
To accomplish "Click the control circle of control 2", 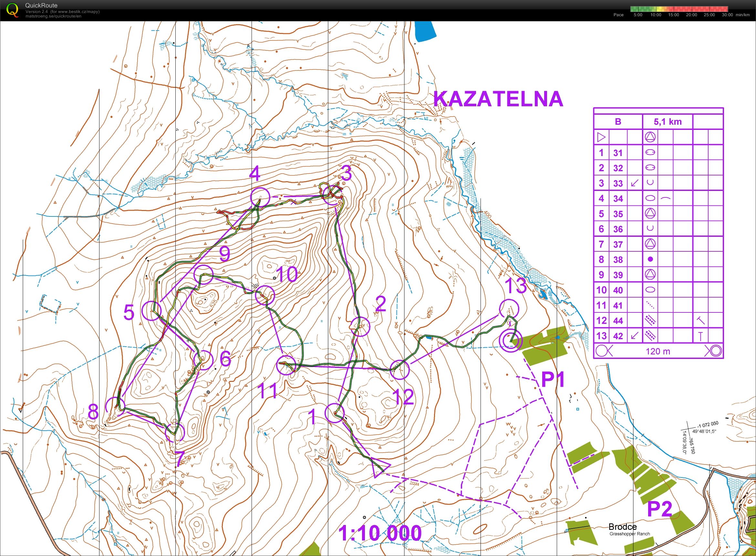I will click(x=360, y=326).
